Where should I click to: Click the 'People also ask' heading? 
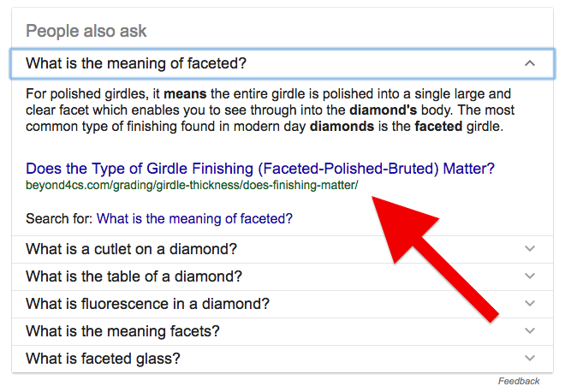(x=86, y=32)
